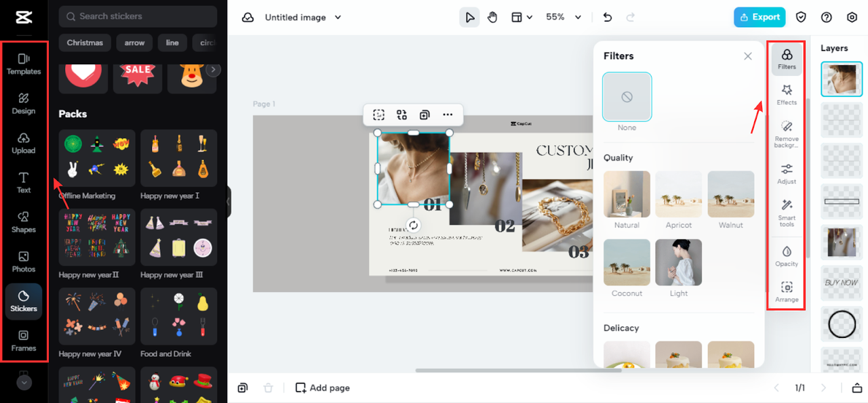The height and width of the screenshot is (403, 868).
Task: Select the None filter
Action: pos(627,97)
